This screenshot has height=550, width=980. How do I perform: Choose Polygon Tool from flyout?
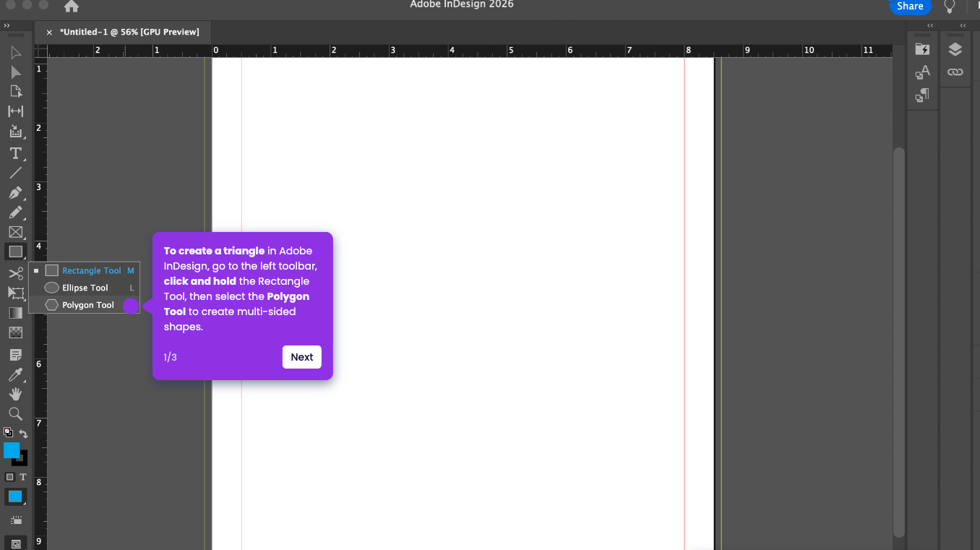coord(84,305)
